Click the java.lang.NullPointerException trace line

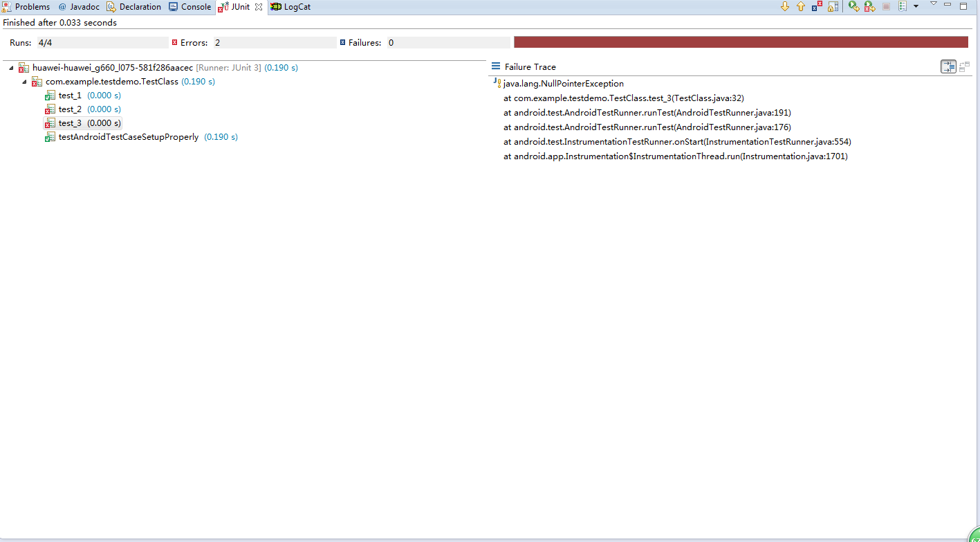click(x=563, y=84)
